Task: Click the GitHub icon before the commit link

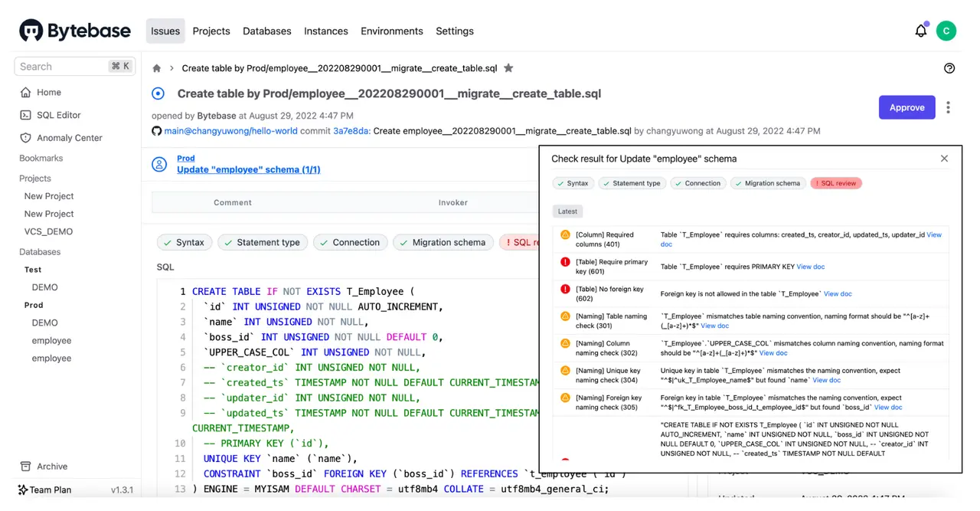Action: click(156, 131)
